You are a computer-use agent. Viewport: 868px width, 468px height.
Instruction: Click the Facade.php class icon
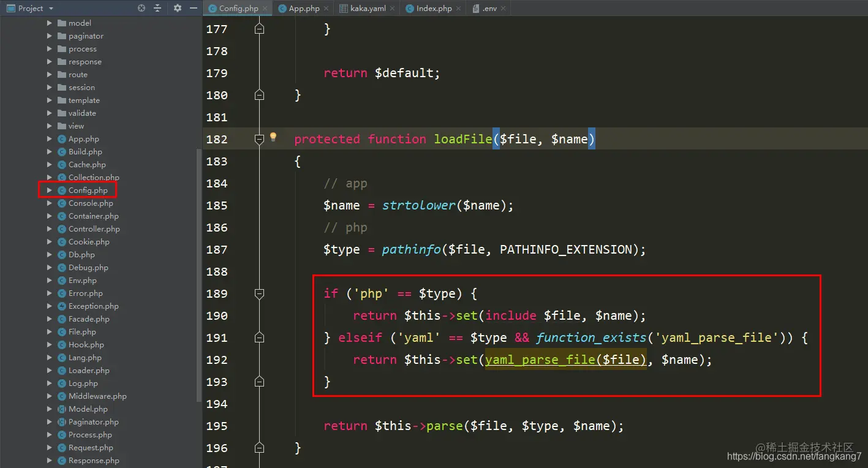click(62, 319)
